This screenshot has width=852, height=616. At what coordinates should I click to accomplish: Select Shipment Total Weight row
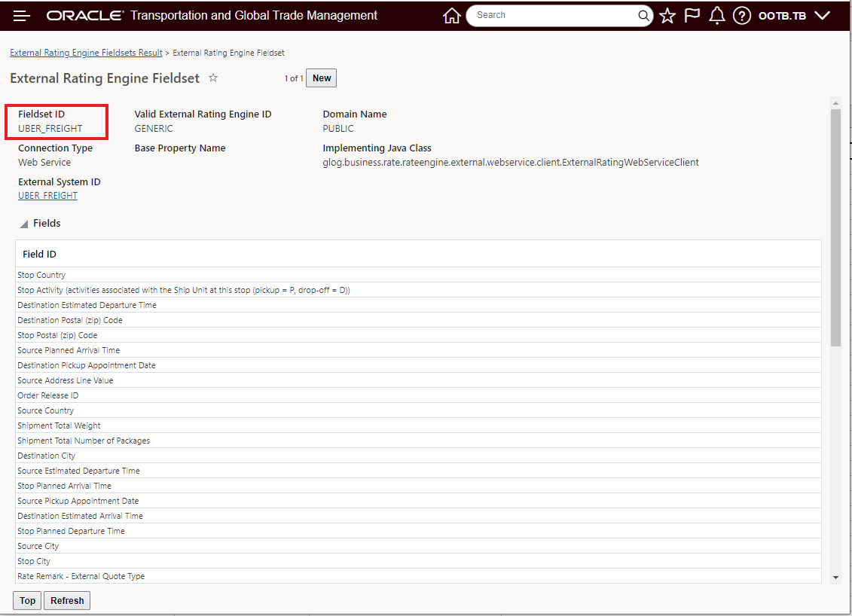click(x=418, y=426)
